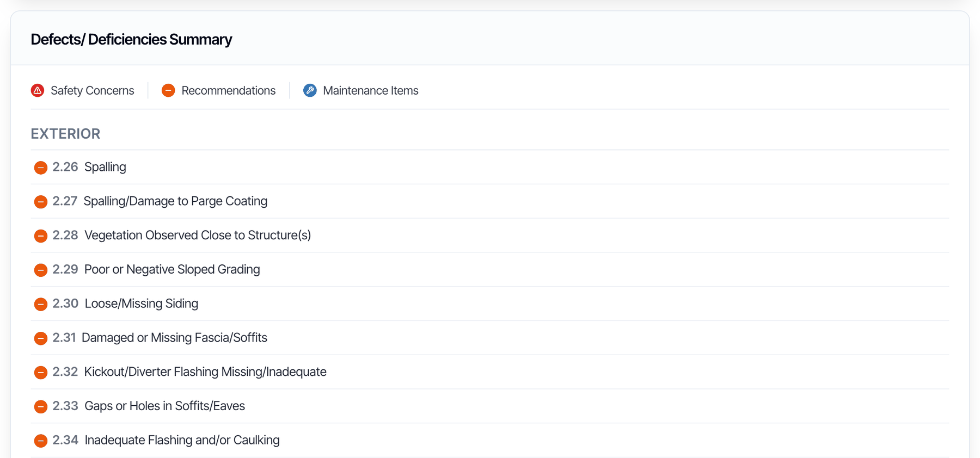This screenshot has width=980, height=458.
Task: Click the red Safety Concerns warning icon
Action: [38, 90]
